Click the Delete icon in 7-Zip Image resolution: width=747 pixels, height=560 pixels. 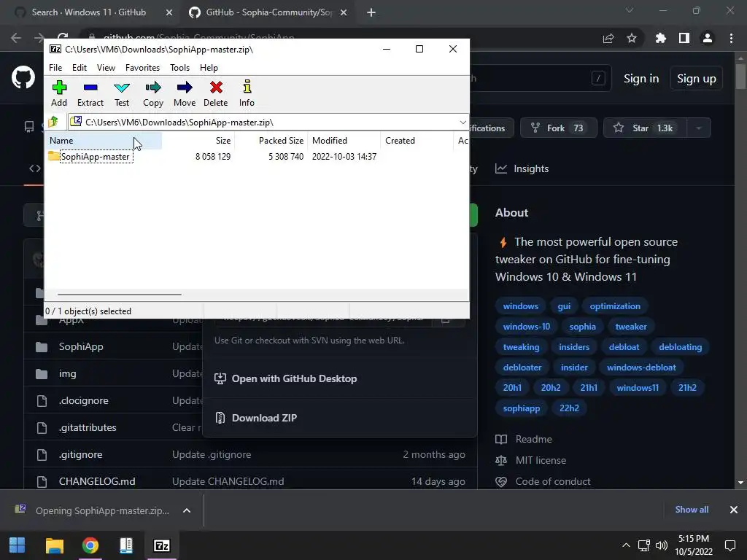[216, 93]
